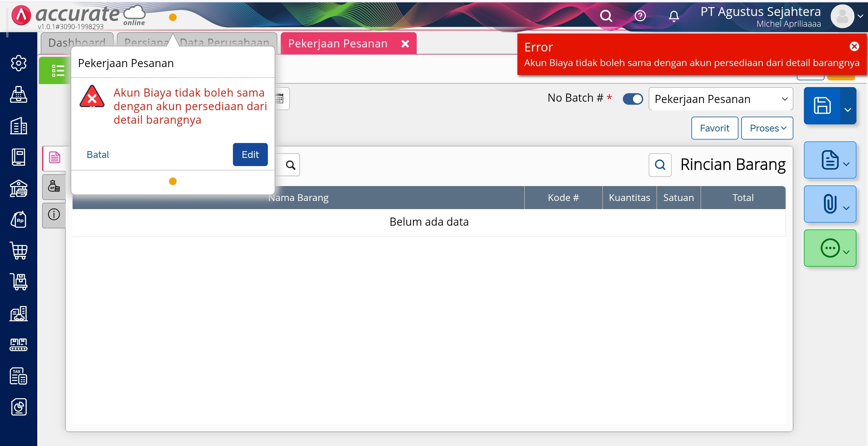Click the shopping cart sidebar icon
The width and height of the screenshot is (868, 446).
[19, 251]
